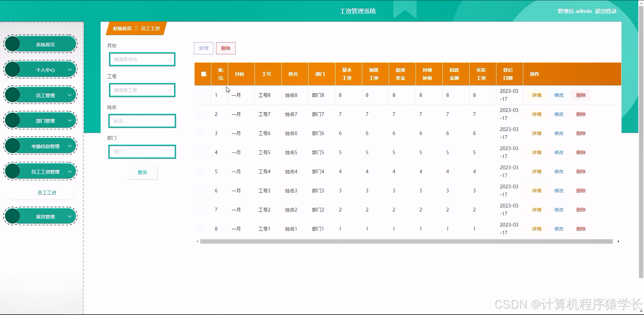
Task: Click 删除 for row 工号8
Action: coord(581,95)
